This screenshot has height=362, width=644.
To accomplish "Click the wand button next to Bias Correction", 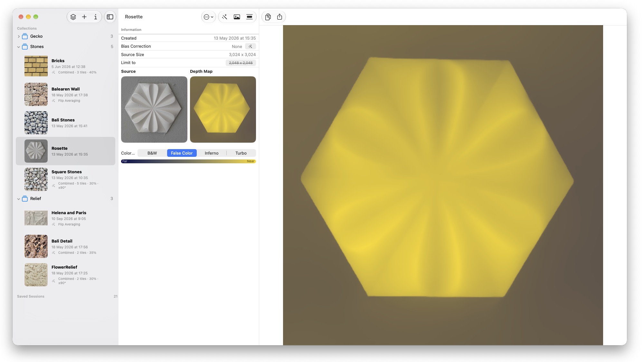I will [250, 46].
